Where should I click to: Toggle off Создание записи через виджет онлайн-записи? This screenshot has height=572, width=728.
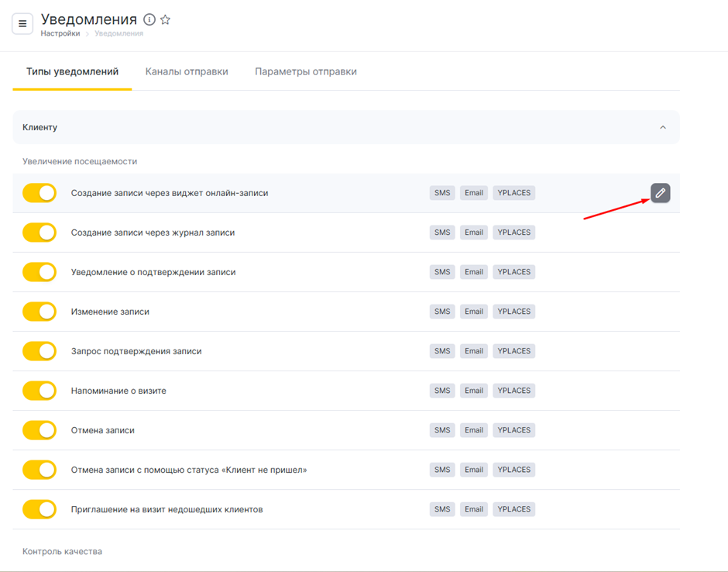tap(39, 193)
